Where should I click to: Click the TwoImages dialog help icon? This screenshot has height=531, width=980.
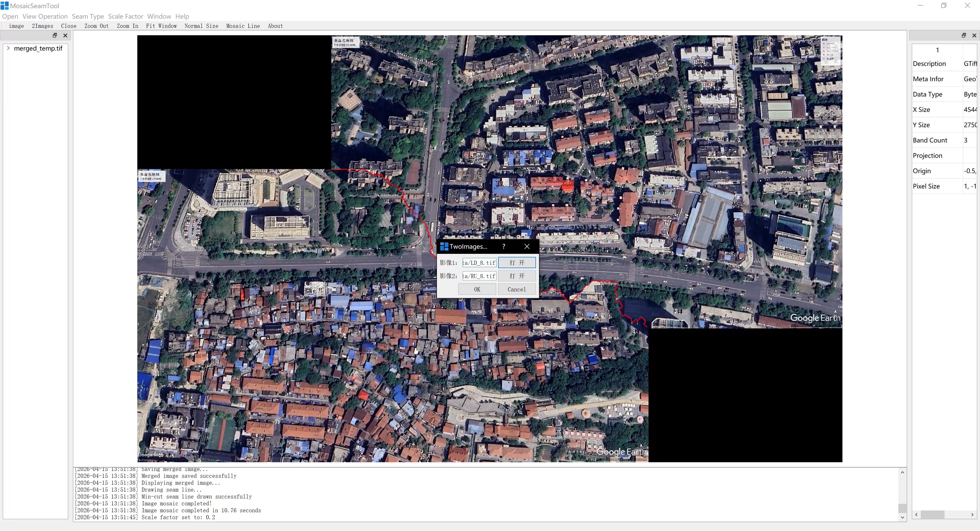[x=503, y=247]
